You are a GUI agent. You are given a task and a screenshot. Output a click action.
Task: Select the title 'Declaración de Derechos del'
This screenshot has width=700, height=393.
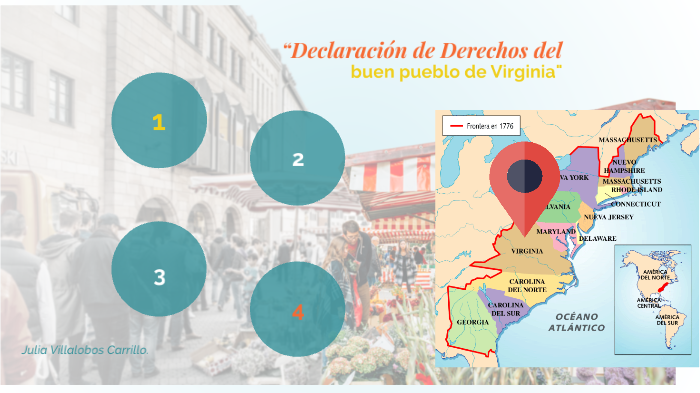(x=422, y=50)
